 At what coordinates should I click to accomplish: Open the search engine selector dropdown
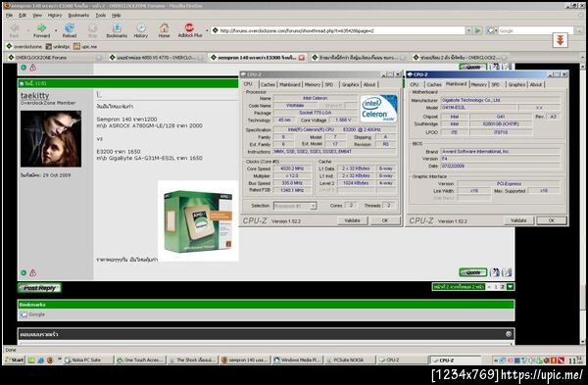tap(491, 30)
